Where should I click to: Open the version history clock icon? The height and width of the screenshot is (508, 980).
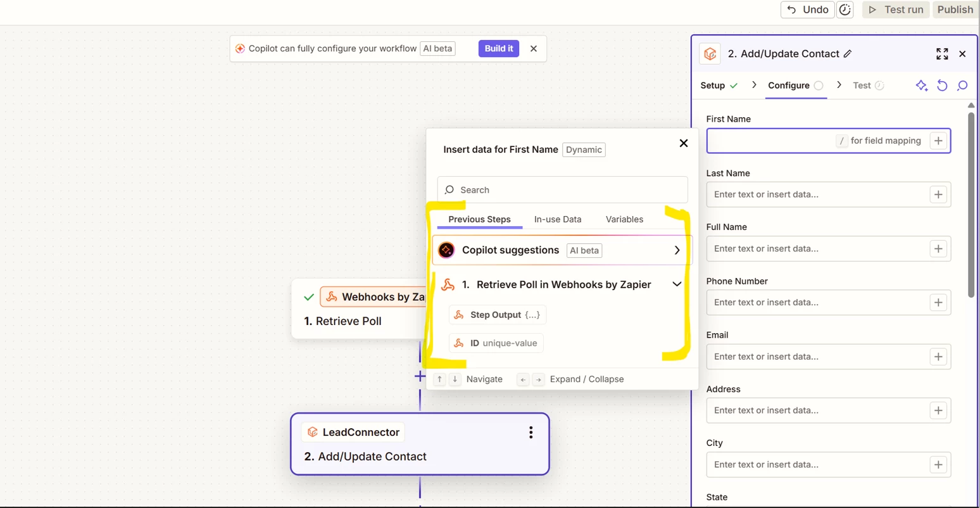(x=845, y=10)
